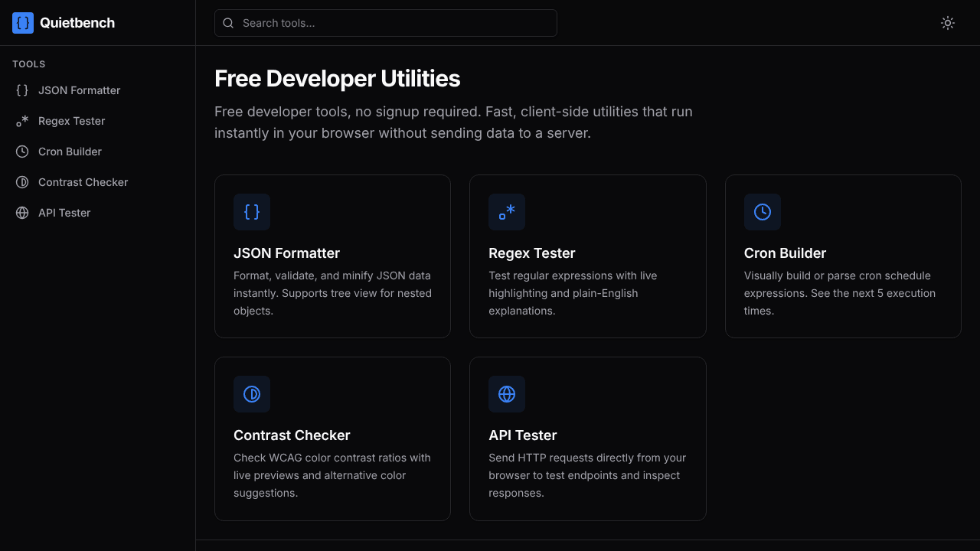This screenshot has height=551, width=980.
Task: Open JSON Formatter from the sidebar
Action: 98,90
